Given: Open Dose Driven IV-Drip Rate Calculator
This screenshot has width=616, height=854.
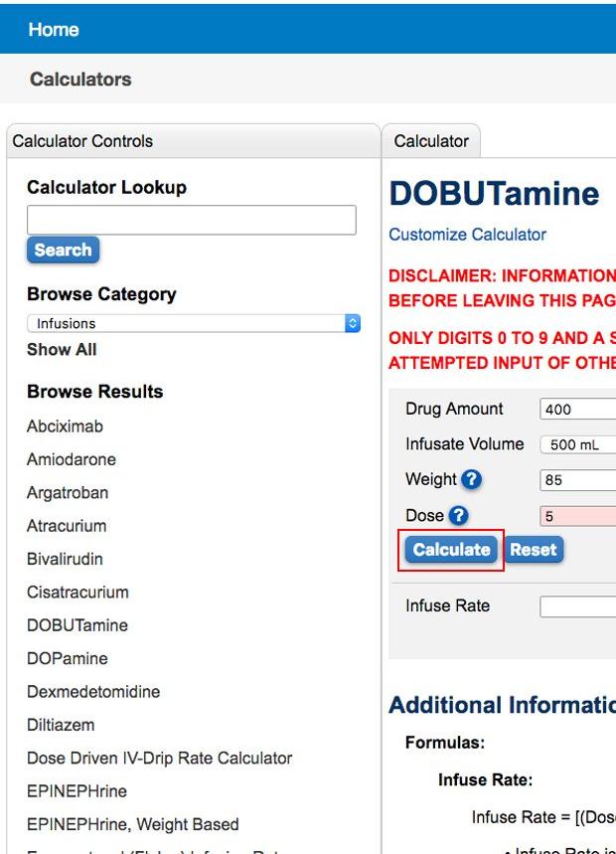Looking at the screenshot, I should click(x=159, y=758).
